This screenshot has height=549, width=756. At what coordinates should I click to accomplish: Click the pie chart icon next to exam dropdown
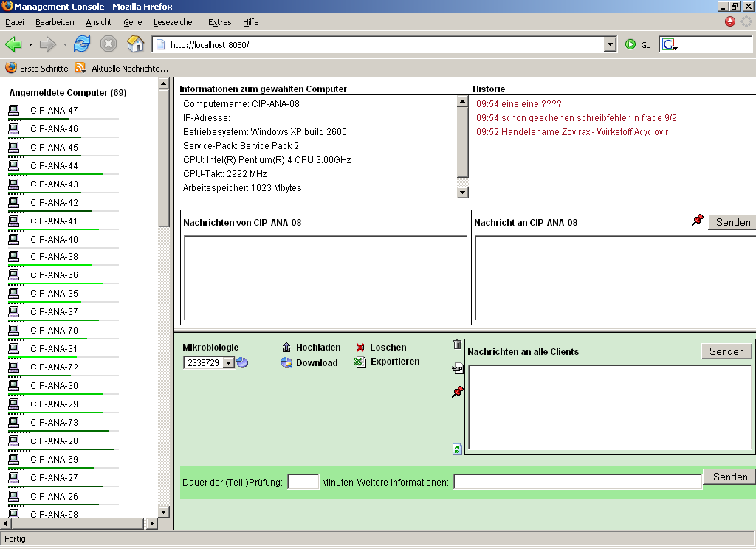coord(242,362)
